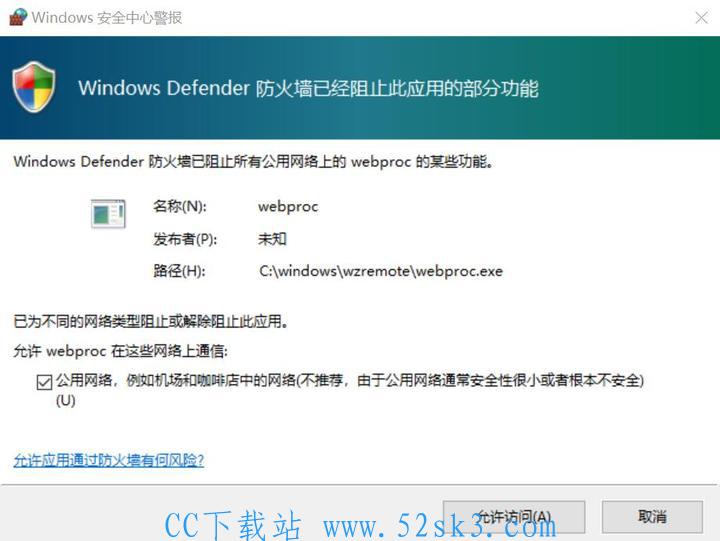This screenshot has width=720, height=541.
Task: Click the firewall brick icon in title bar
Action: point(18,17)
